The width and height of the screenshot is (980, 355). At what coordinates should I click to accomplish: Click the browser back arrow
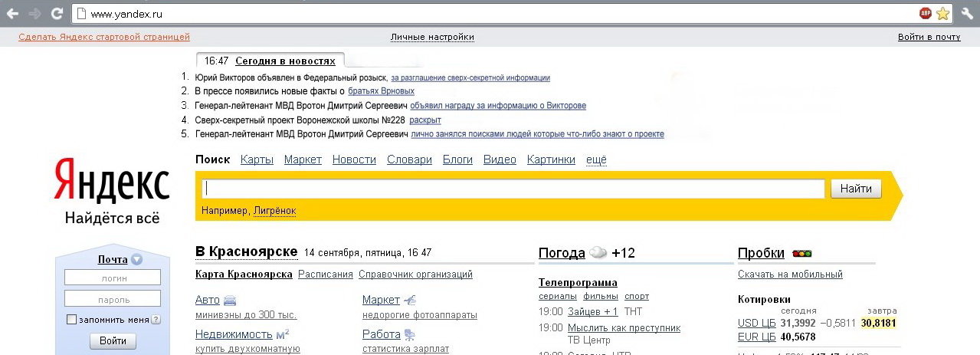[x=12, y=13]
